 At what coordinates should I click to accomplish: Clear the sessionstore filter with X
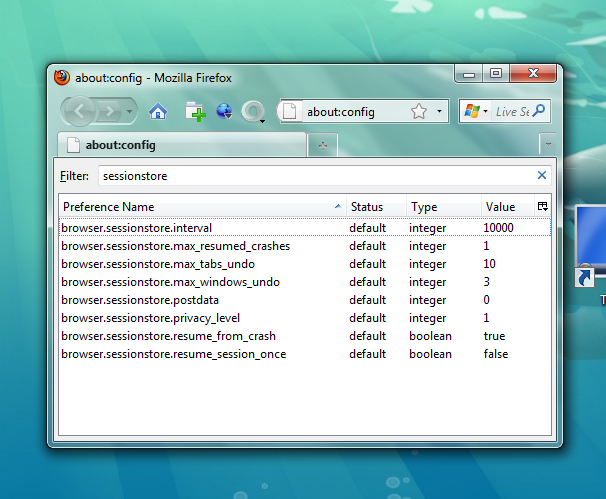542,175
